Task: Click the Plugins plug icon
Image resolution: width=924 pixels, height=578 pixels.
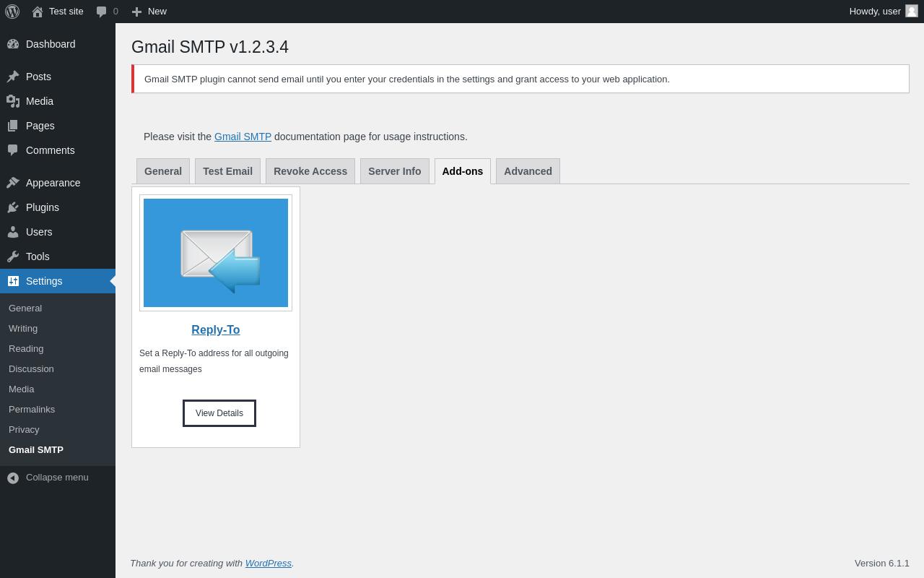Action: 13,207
